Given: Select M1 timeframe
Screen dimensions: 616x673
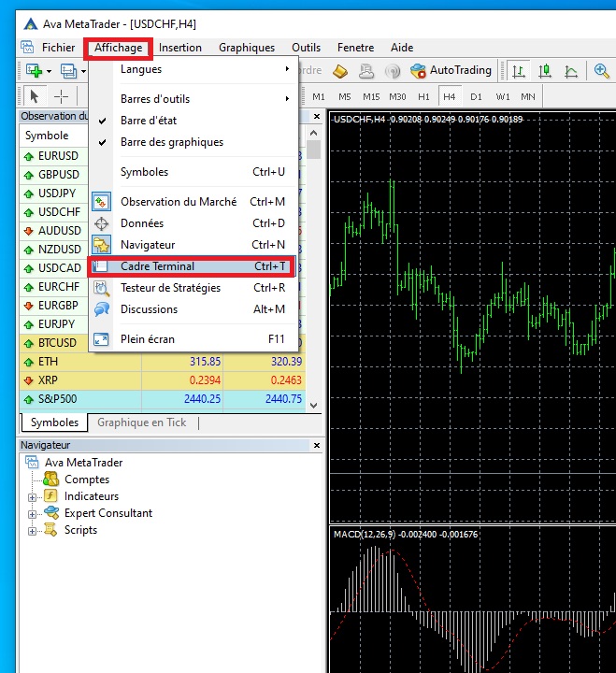Looking at the screenshot, I should 319,97.
